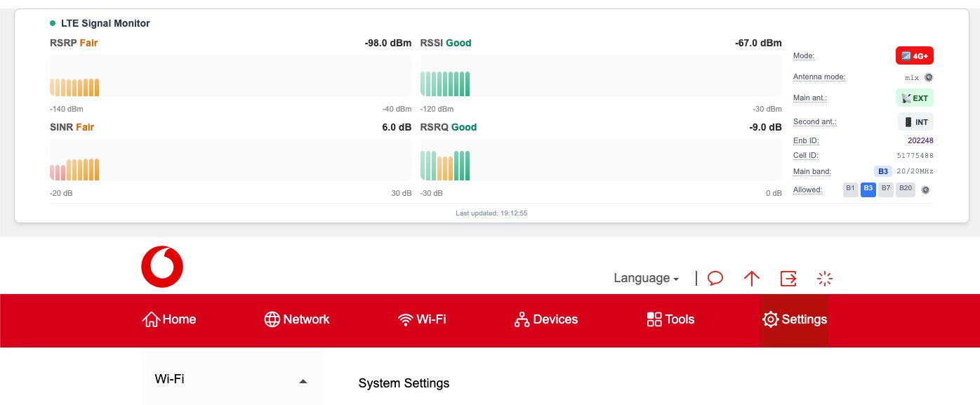Click the Mode: label

(804, 55)
